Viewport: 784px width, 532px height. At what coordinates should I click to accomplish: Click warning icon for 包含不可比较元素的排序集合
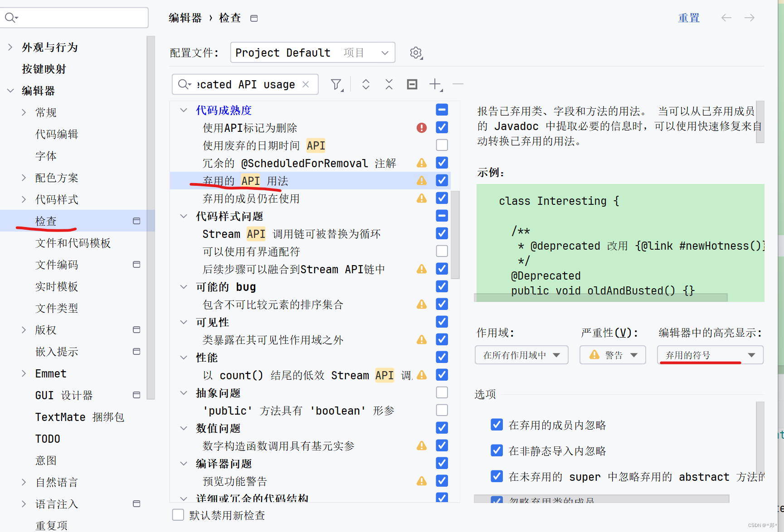[422, 305]
